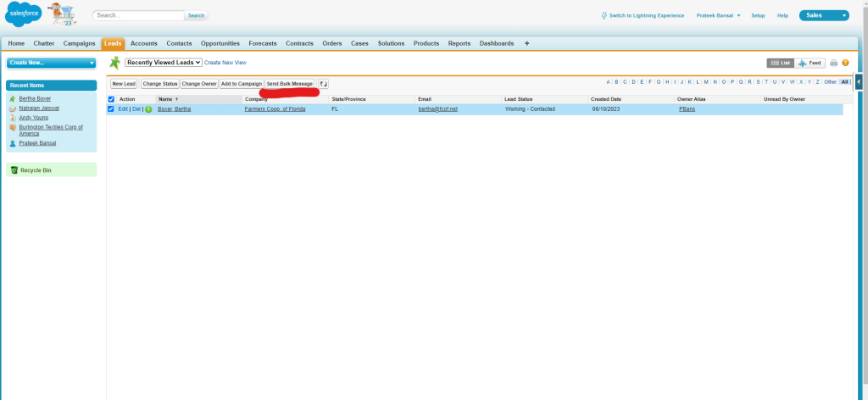This screenshot has height=400, width=868.
Task: Open Natrajan Jaiswal in Recent Items
Action: (39, 108)
